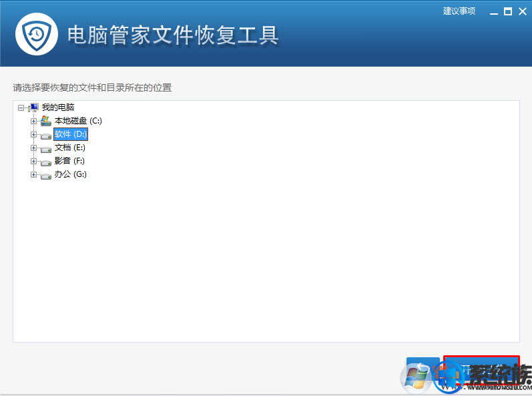
Task: Select the 我的电脑 root item
Action: pos(58,108)
